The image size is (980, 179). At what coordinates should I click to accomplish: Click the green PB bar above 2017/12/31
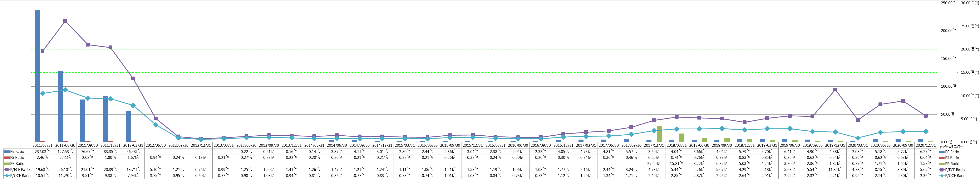click(x=659, y=134)
